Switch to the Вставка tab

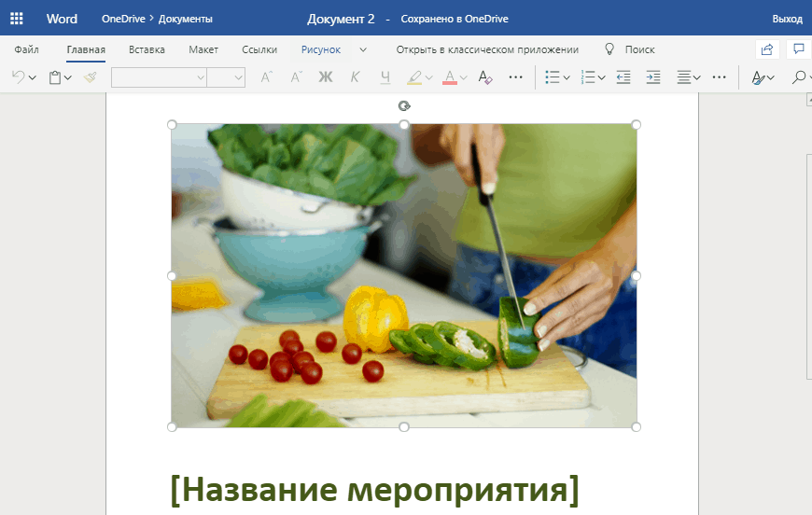click(147, 49)
